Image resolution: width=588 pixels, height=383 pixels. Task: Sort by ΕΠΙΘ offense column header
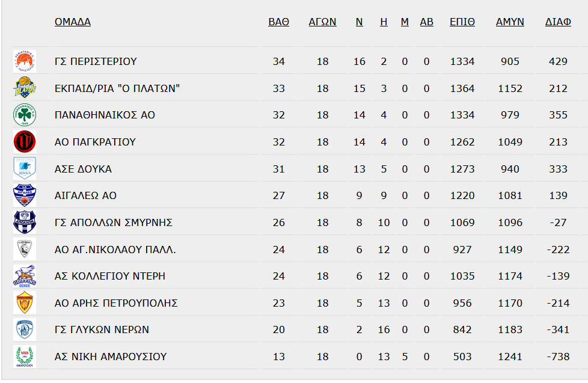pos(462,22)
